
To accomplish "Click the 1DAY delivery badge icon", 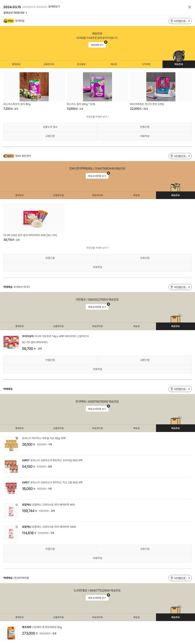I will [x=9, y=156].
